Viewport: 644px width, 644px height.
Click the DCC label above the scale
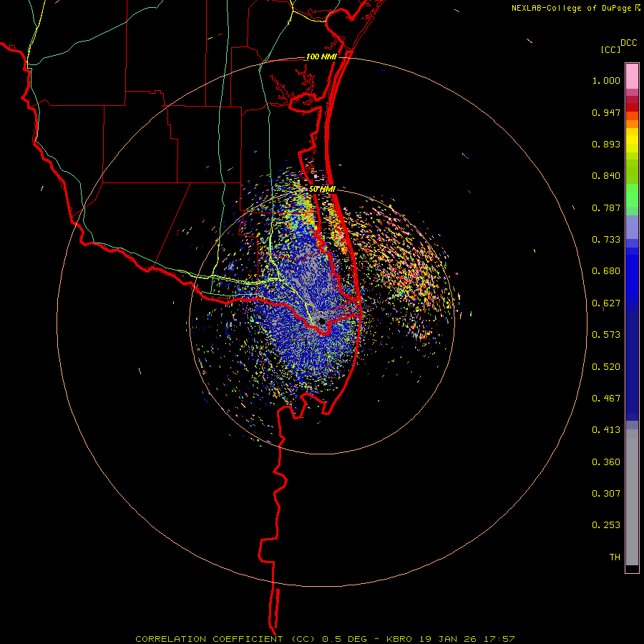629,43
